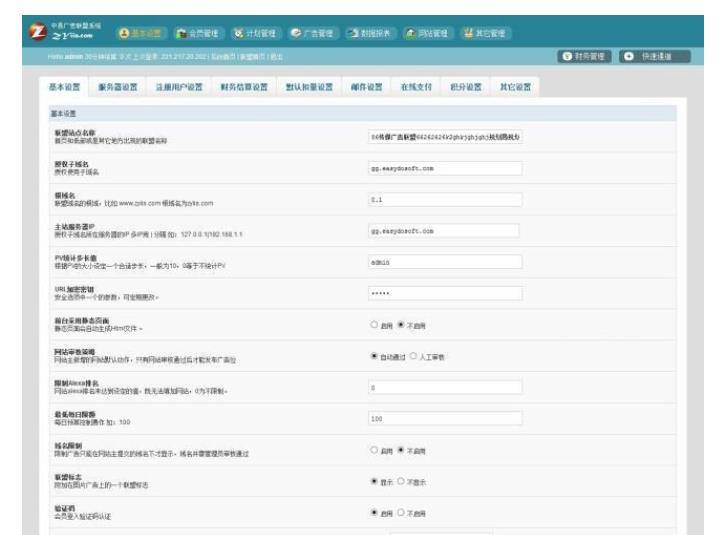The width and height of the screenshot is (723, 535).
Task: Click the 授权子域名 input field
Action: pos(445,168)
